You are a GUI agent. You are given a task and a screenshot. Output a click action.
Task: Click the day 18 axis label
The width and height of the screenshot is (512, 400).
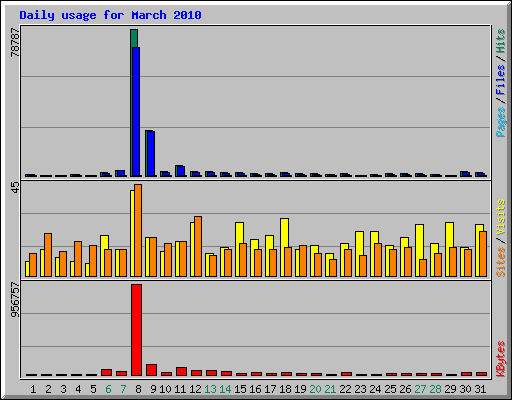[x=285, y=389]
